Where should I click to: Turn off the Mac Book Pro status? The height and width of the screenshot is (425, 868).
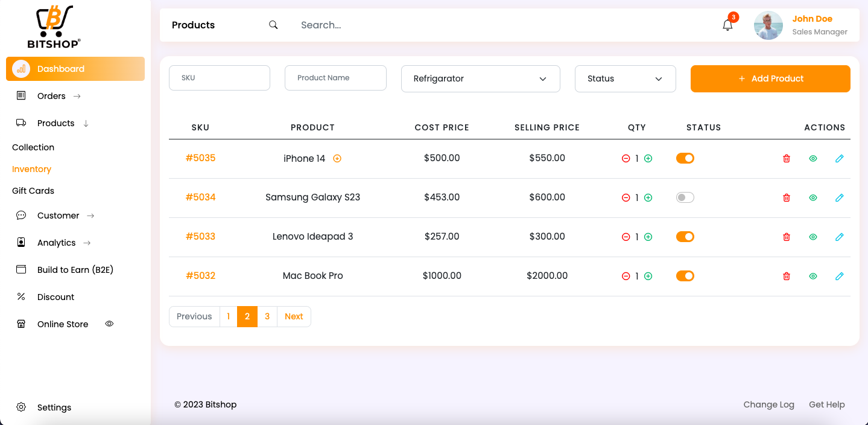685,276
